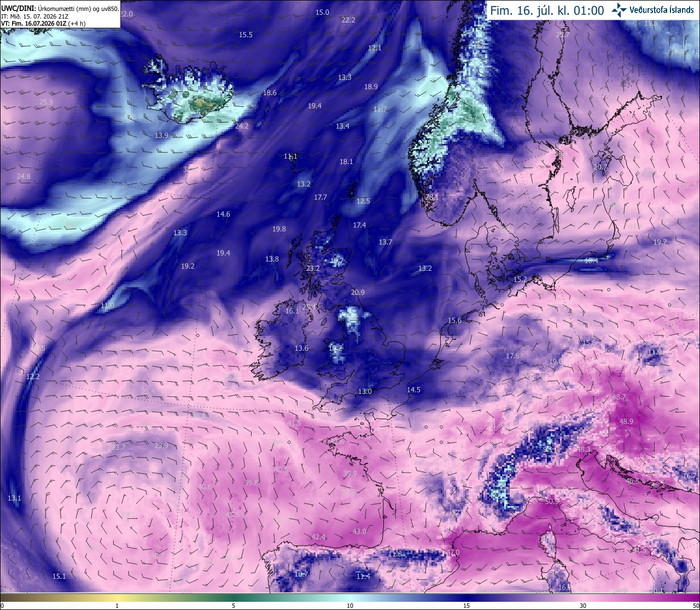Viewport: 700px width, 610px height.
Task: Click the 20.9 value over northern England
Action: [358, 292]
